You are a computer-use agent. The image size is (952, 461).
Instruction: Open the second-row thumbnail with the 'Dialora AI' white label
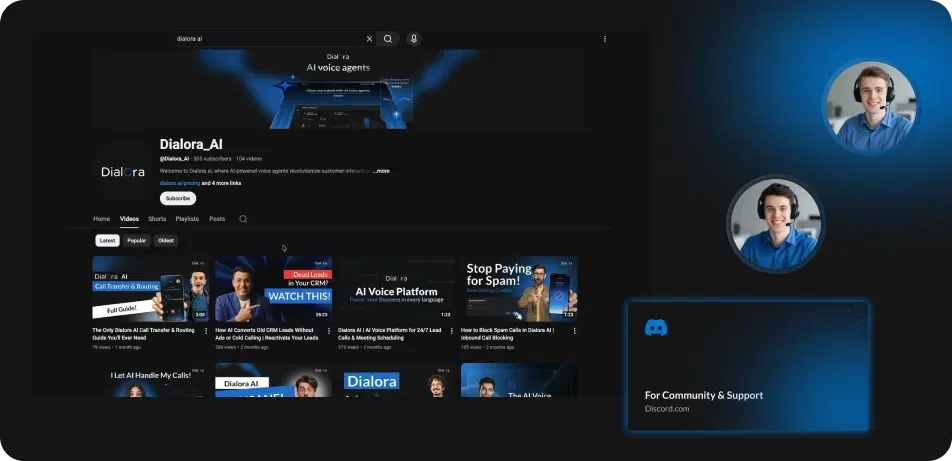click(x=273, y=380)
